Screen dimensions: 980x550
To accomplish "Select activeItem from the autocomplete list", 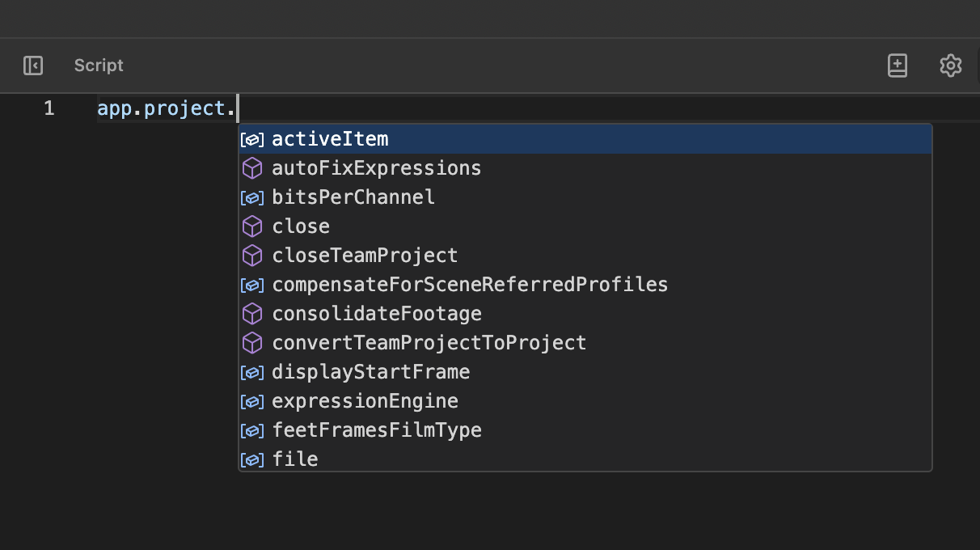I will coord(330,138).
